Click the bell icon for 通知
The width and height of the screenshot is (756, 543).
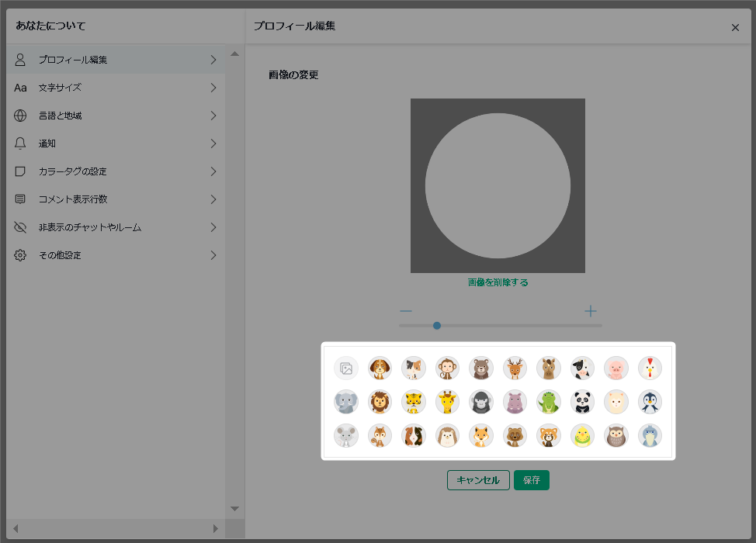click(x=20, y=144)
